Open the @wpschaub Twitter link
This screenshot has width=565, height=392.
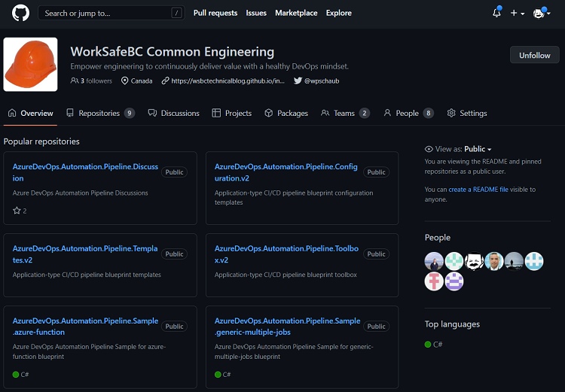pyautogui.click(x=316, y=81)
